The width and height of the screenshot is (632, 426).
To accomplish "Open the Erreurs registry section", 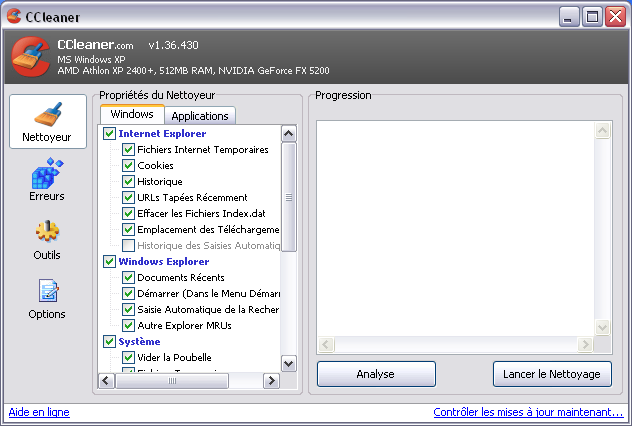I will click(47, 179).
